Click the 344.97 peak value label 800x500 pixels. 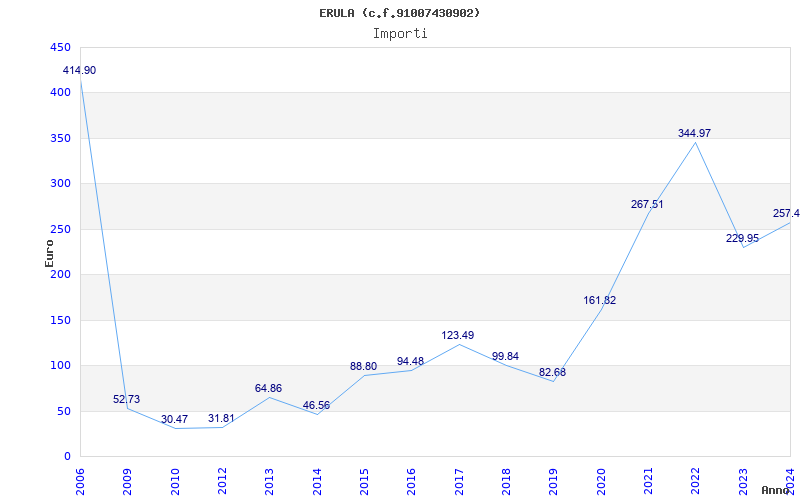694,133
